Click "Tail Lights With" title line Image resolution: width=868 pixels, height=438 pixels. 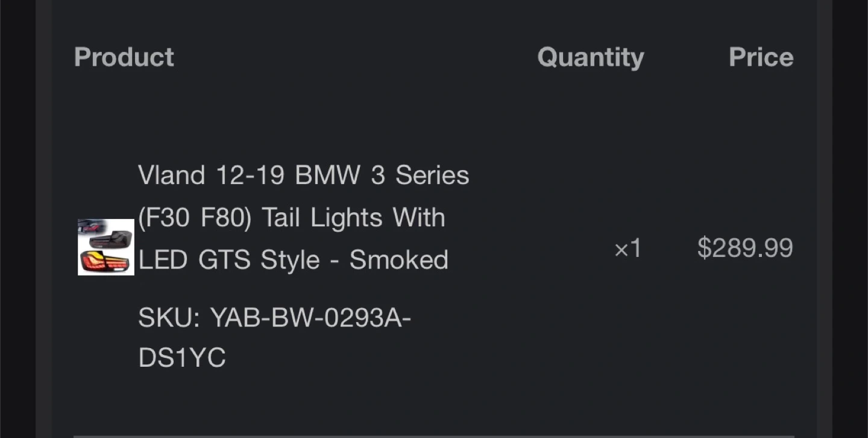pyautogui.click(x=353, y=218)
